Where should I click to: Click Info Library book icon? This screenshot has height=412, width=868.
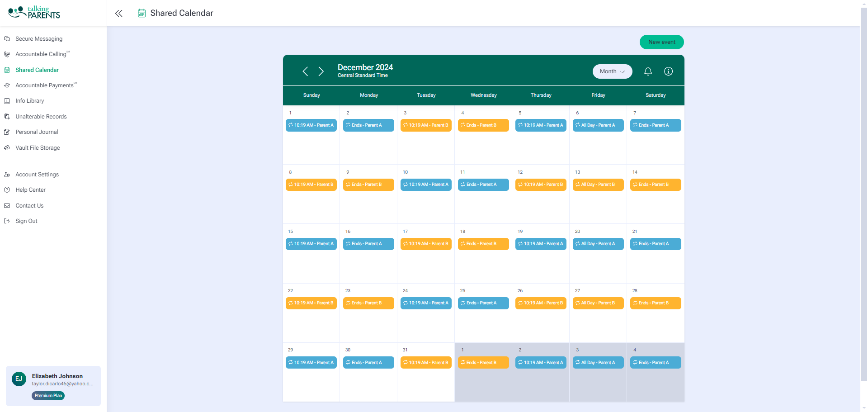(x=7, y=101)
